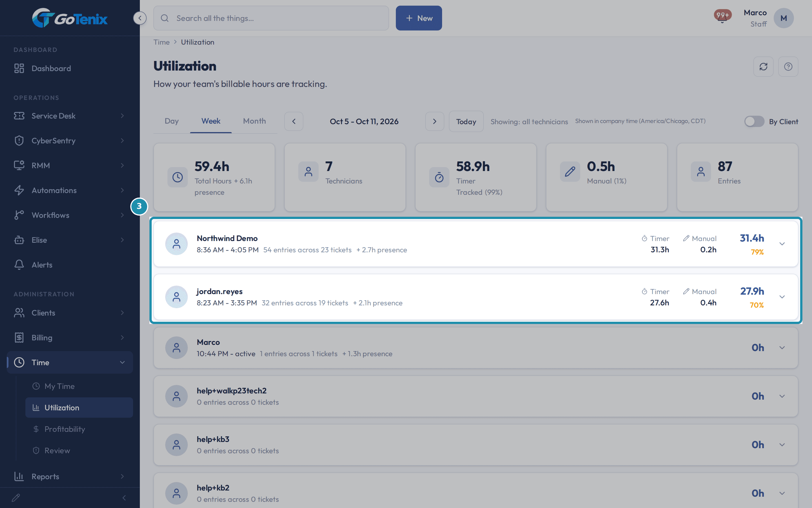Open My Time in the sidebar

79,386
